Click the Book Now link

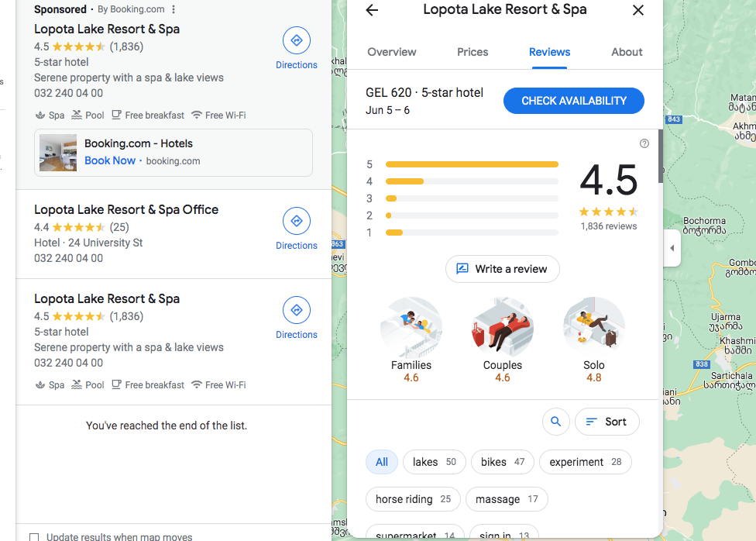coord(110,160)
